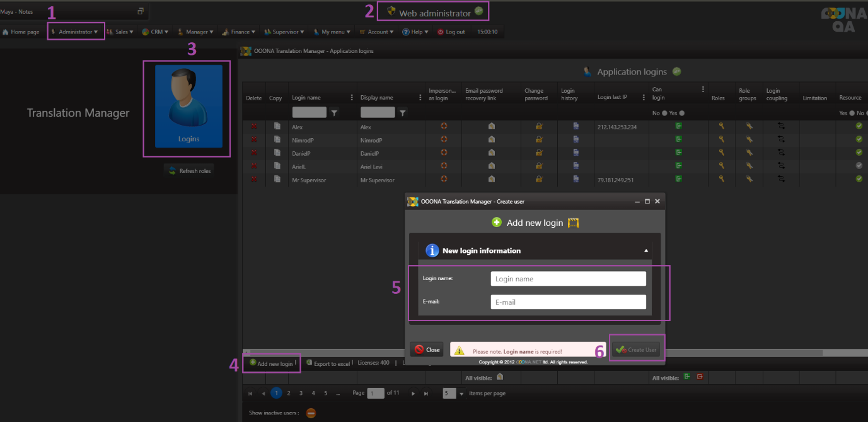
Task: Open the Finance menu
Action: coord(239,32)
